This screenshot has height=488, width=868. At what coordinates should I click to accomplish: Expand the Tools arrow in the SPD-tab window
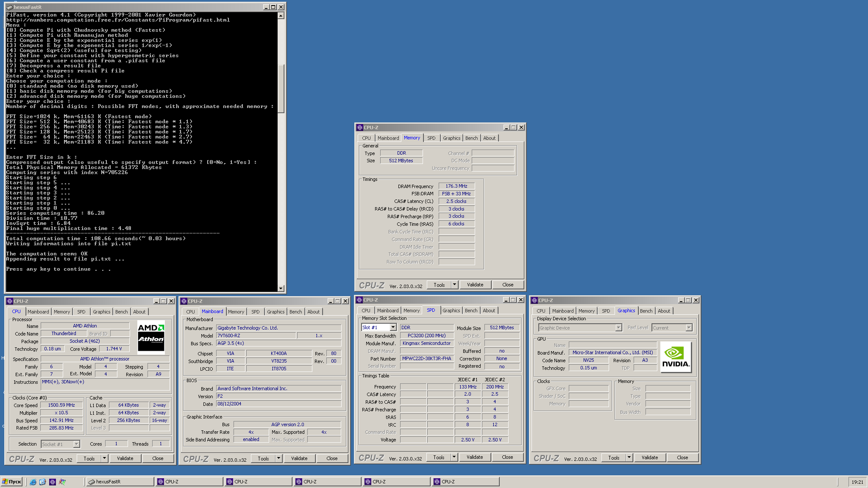454,457
